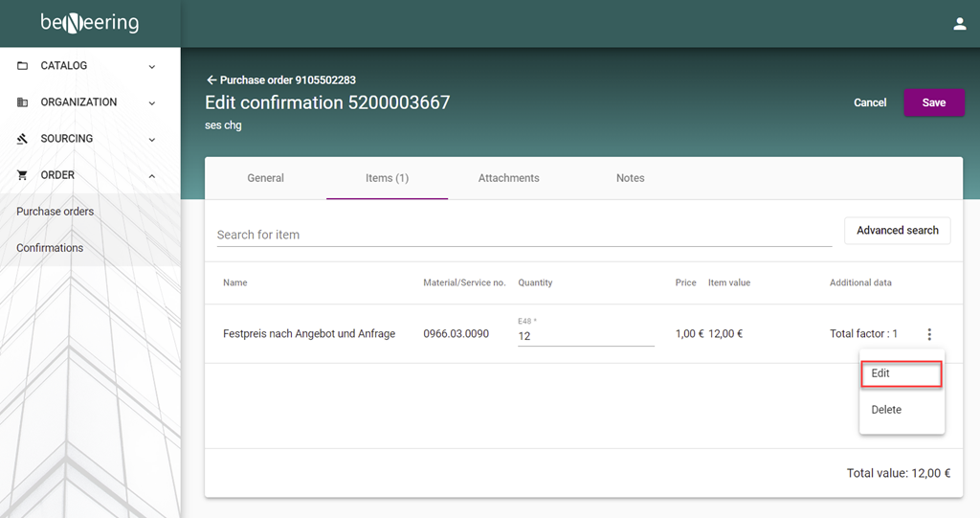Click the Organization building icon
The image size is (980, 518).
pyautogui.click(x=23, y=102)
